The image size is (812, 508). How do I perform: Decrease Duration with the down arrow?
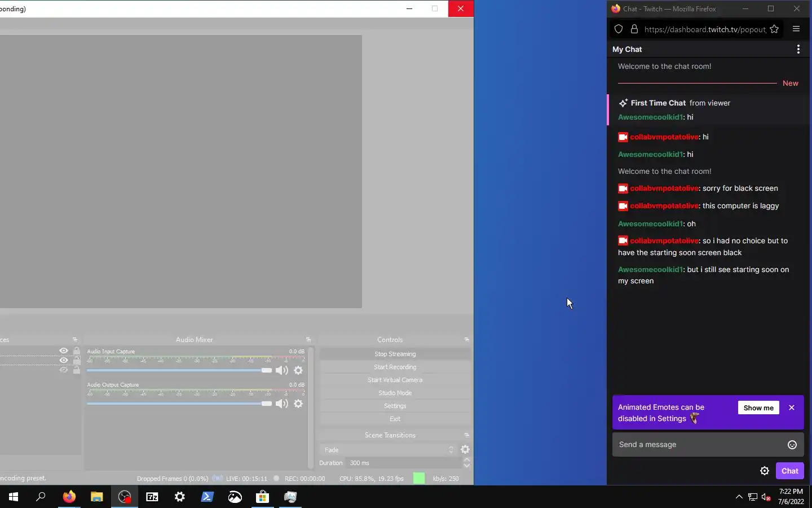coord(467,466)
